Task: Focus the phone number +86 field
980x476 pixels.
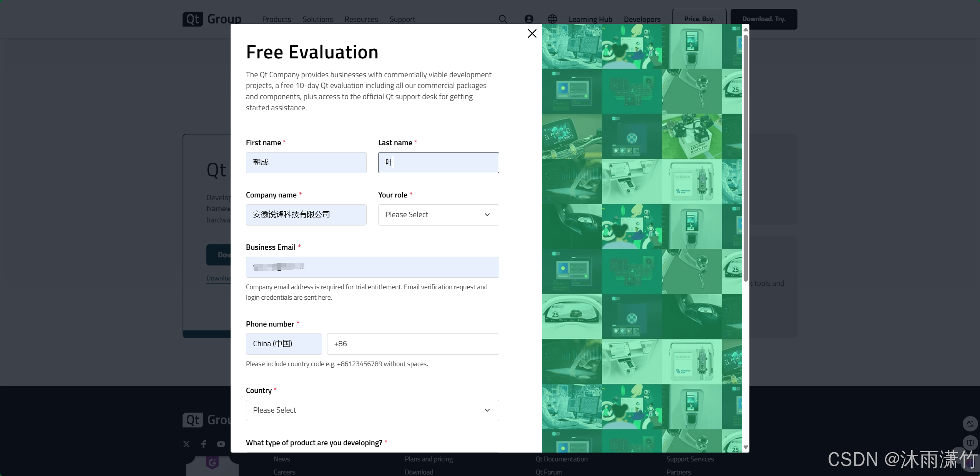Action: tap(413, 344)
